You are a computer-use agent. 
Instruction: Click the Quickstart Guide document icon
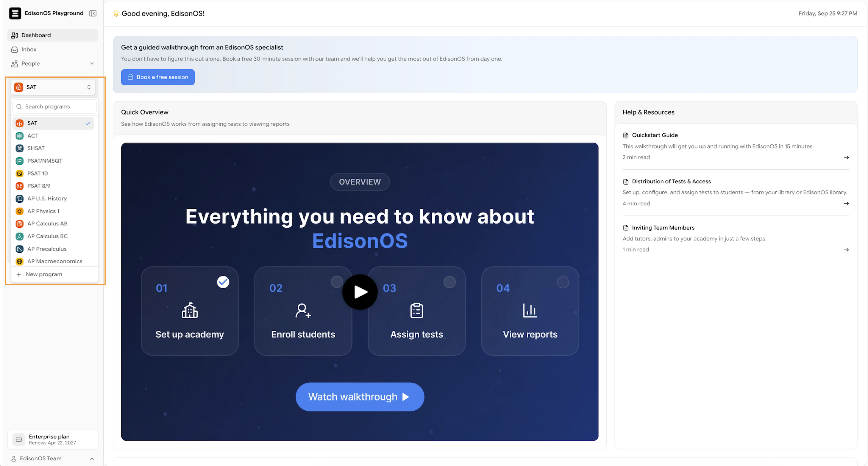click(x=626, y=135)
